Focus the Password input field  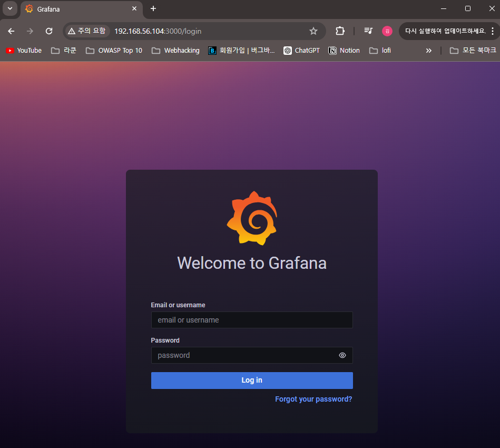(252, 355)
